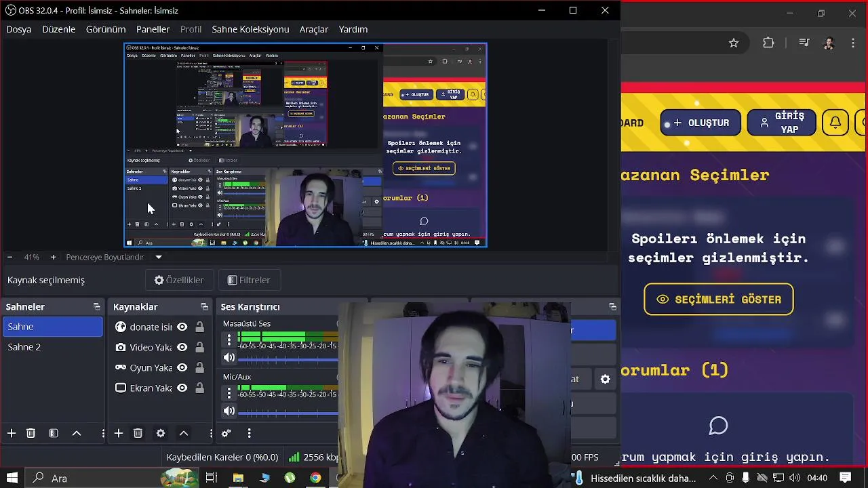Toggle lock on Video Yaka source
Screen dimensions: 868x488
[199, 347]
